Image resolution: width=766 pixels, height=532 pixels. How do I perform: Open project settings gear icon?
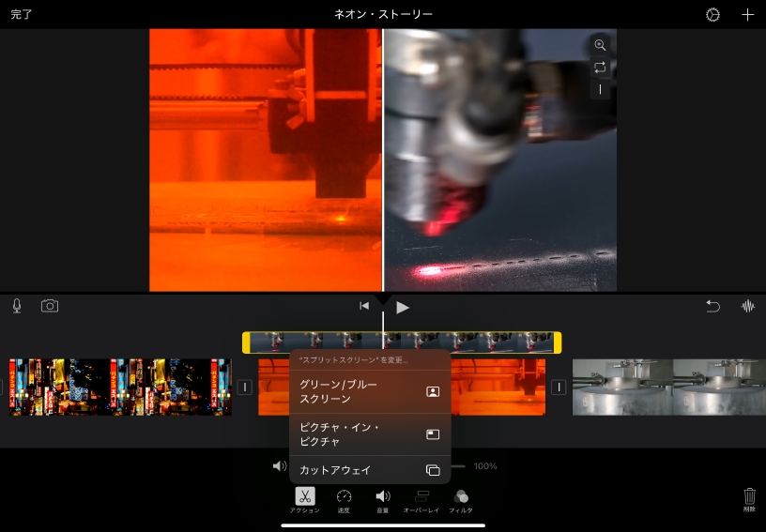tap(712, 15)
